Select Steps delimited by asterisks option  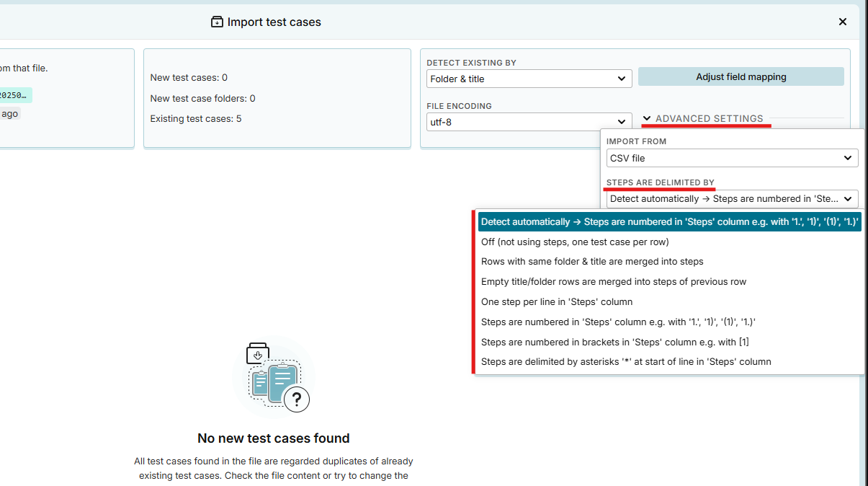coord(626,362)
